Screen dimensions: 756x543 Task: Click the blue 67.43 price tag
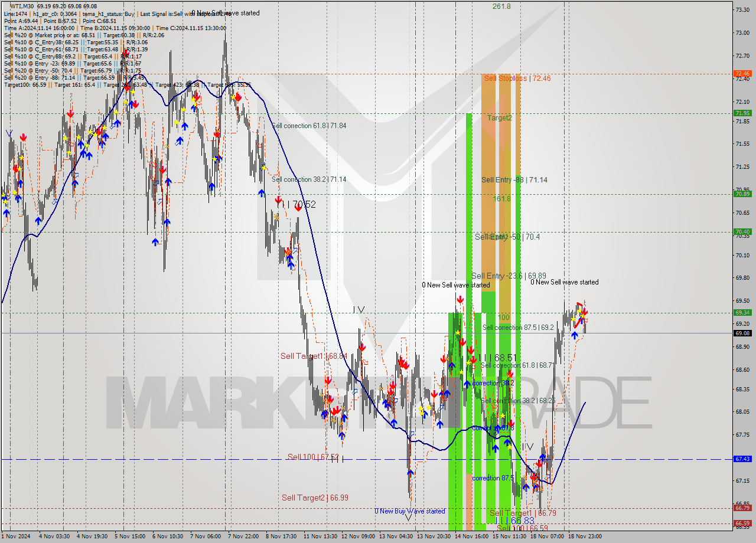[x=742, y=459]
